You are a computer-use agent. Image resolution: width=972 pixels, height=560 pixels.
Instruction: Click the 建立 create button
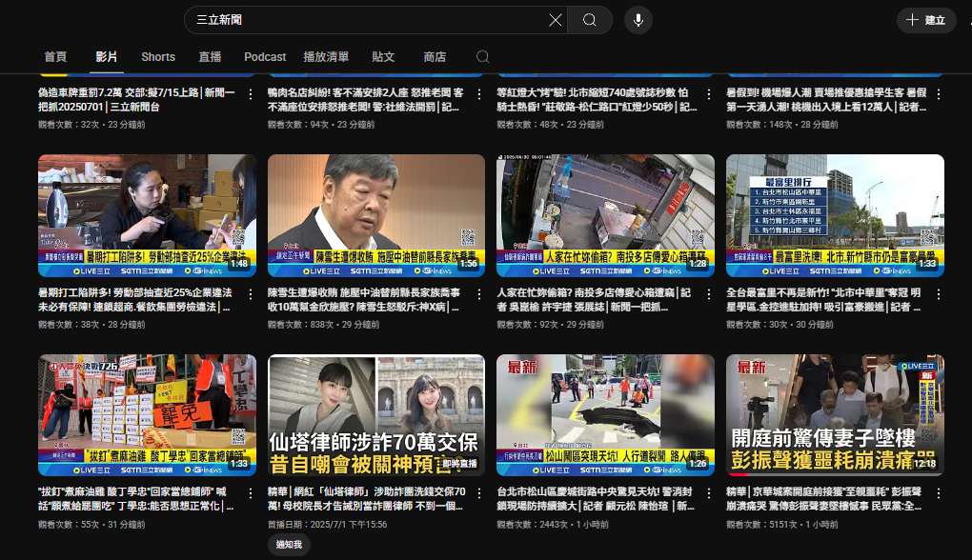[925, 20]
